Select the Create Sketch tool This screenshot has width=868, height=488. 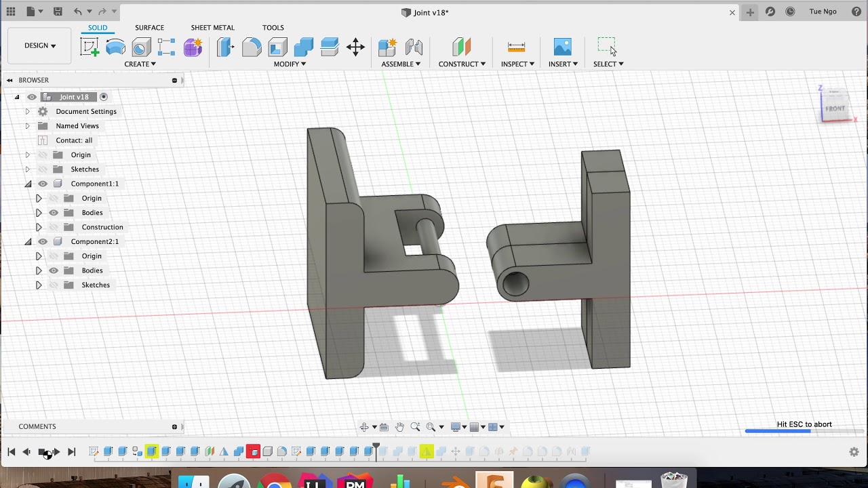pyautogui.click(x=89, y=47)
